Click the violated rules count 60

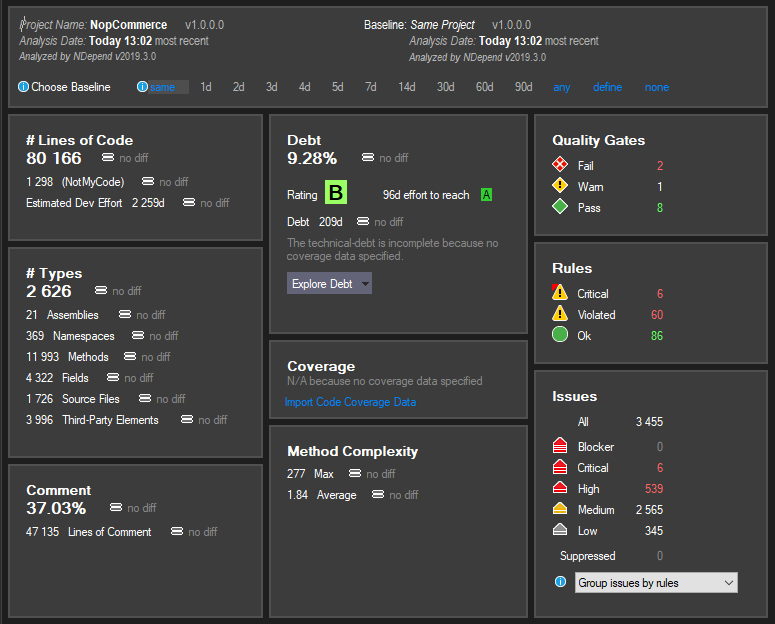coord(657,315)
